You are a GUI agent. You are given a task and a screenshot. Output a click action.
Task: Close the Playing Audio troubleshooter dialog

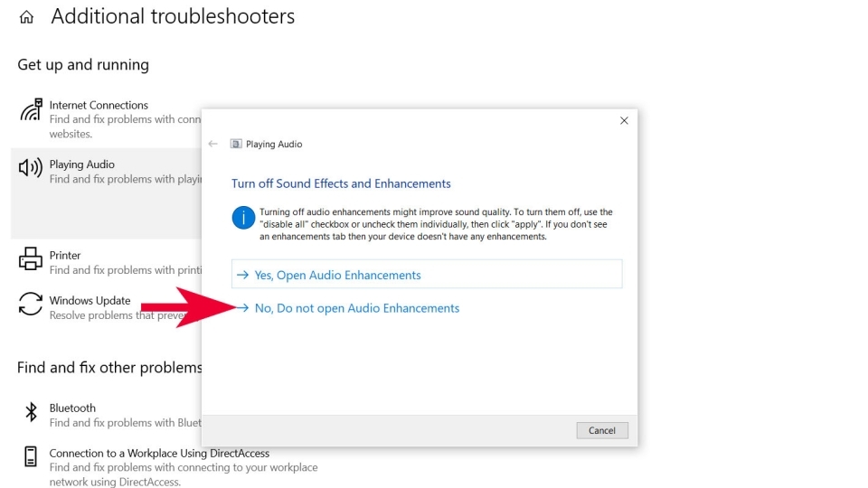tap(624, 120)
